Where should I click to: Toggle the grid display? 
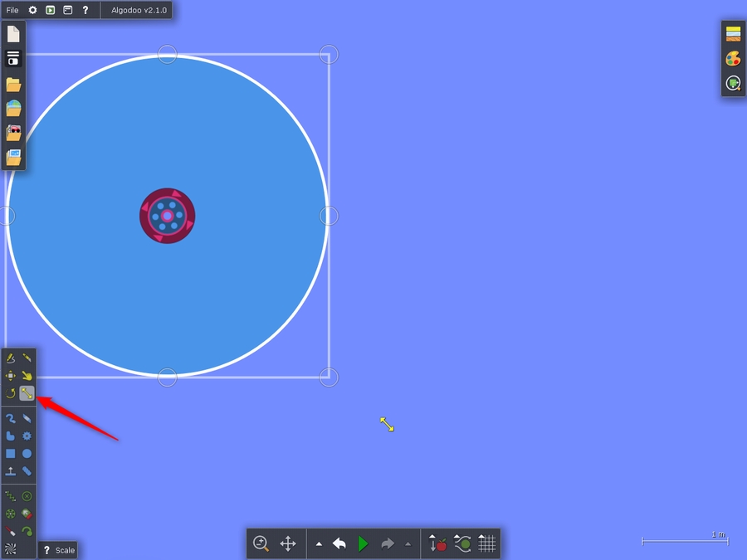point(487,543)
